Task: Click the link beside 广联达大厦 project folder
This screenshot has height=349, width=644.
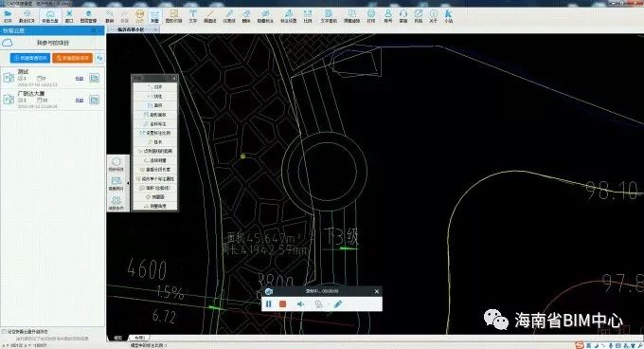Action: coord(80,101)
